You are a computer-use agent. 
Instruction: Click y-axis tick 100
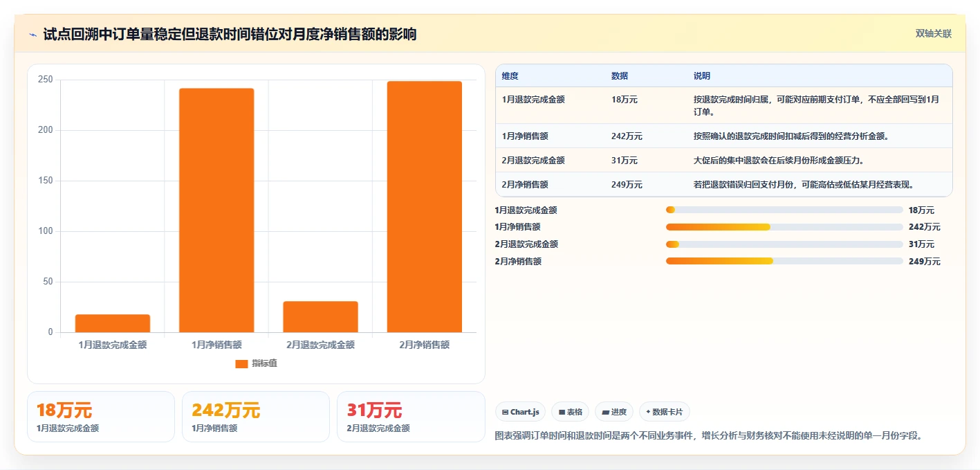[46, 231]
